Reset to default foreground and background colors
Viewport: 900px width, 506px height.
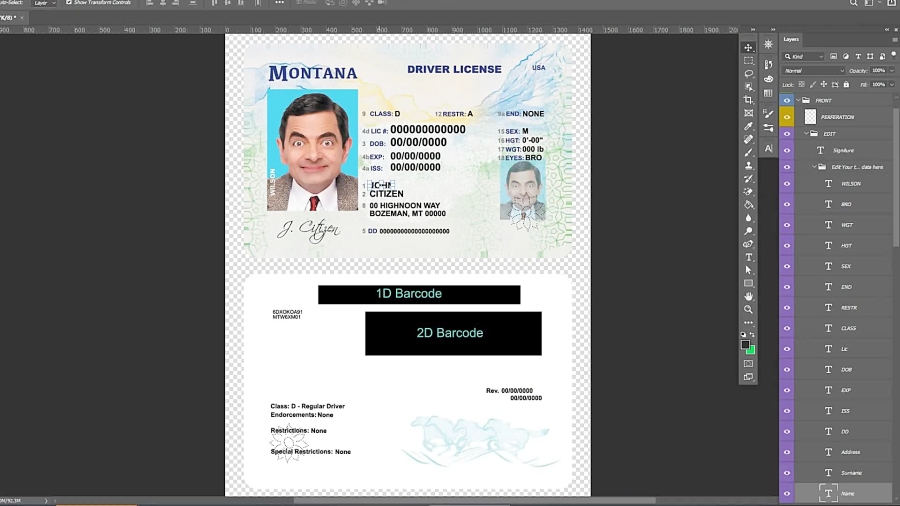pyautogui.click(x=744, y=334)
